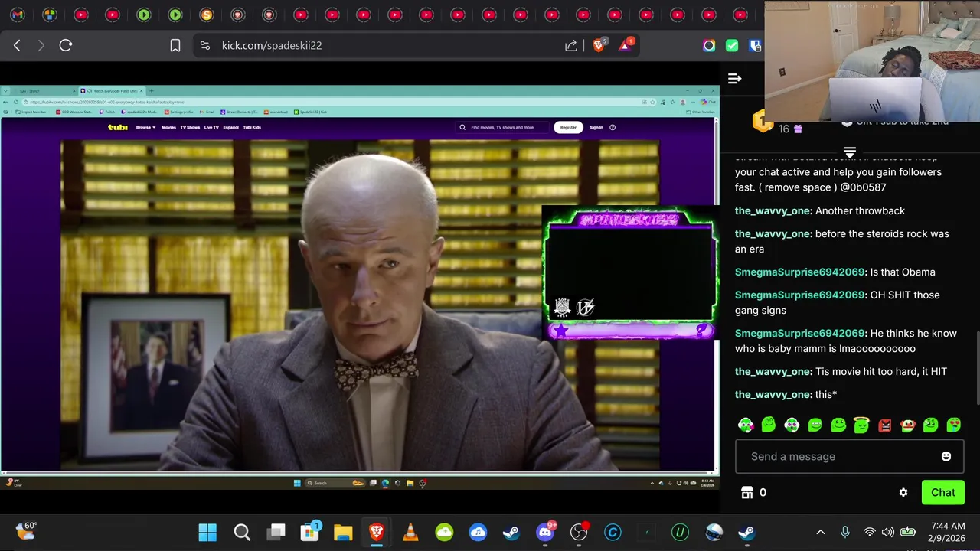Bookmark this page with bookmark icon
This screenshot has height=551, width=980.
(175, 45)
